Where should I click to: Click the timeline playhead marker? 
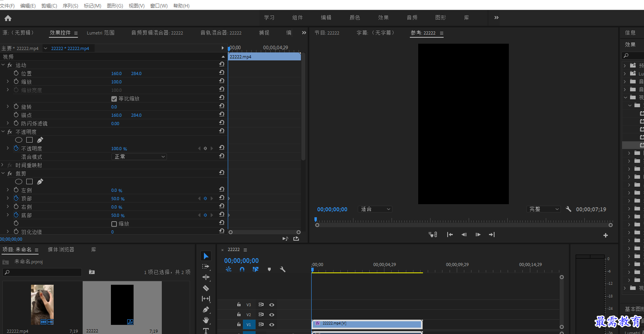312,270
